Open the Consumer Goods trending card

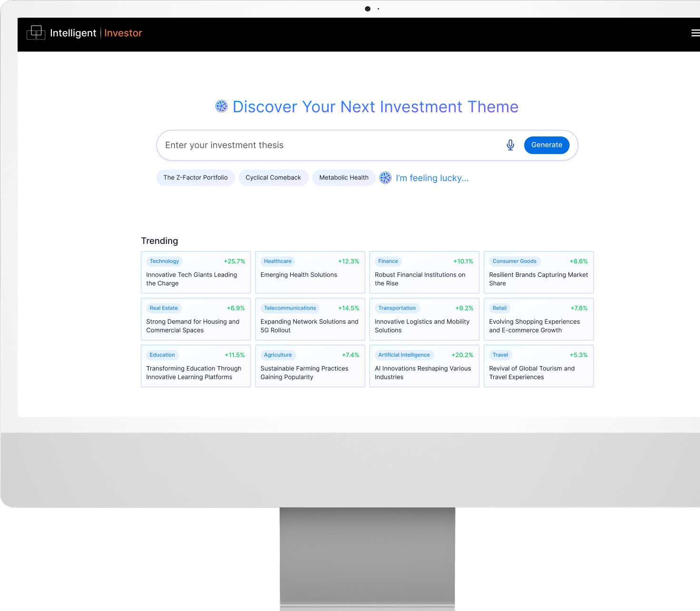[538, 279]
